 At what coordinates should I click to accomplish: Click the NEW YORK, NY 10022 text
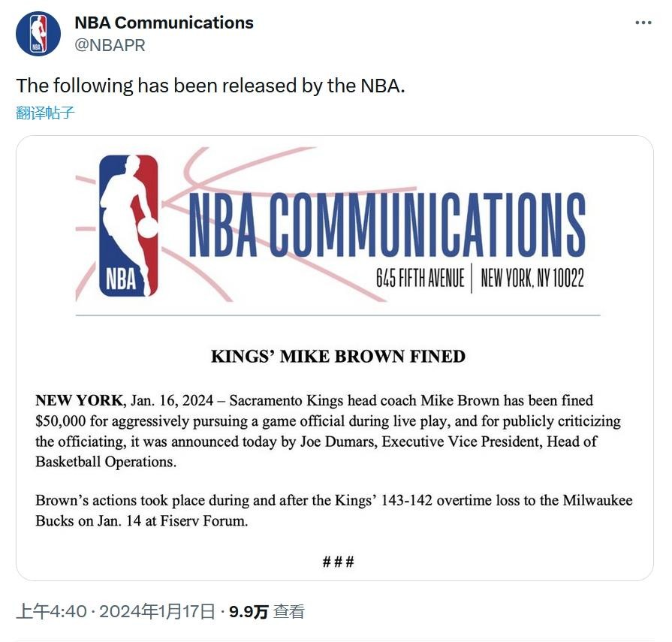(532, 279)
